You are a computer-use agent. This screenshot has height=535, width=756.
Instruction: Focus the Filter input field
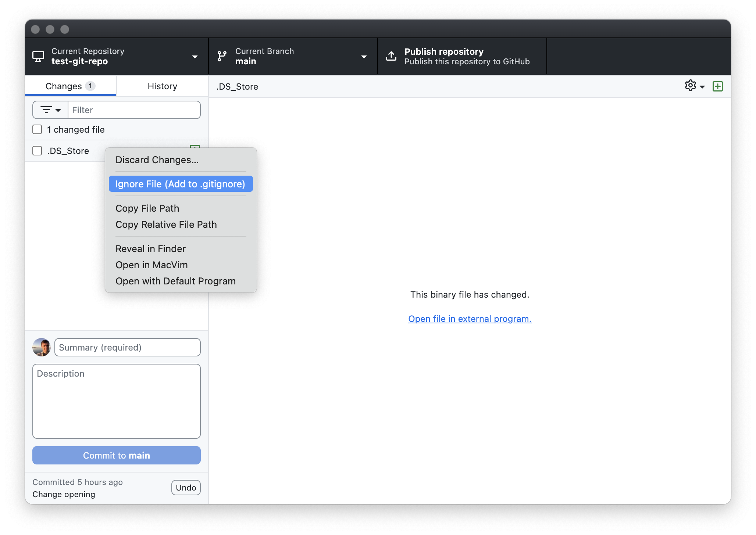(x=134, y=110)
